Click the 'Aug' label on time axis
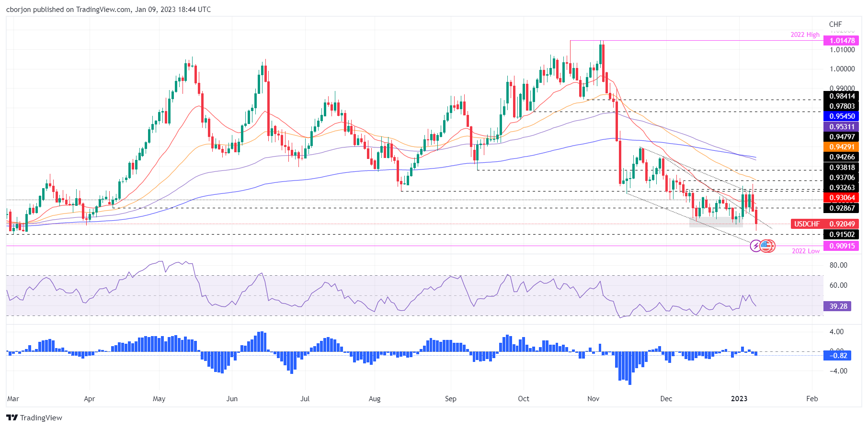 tap(375, 399)
